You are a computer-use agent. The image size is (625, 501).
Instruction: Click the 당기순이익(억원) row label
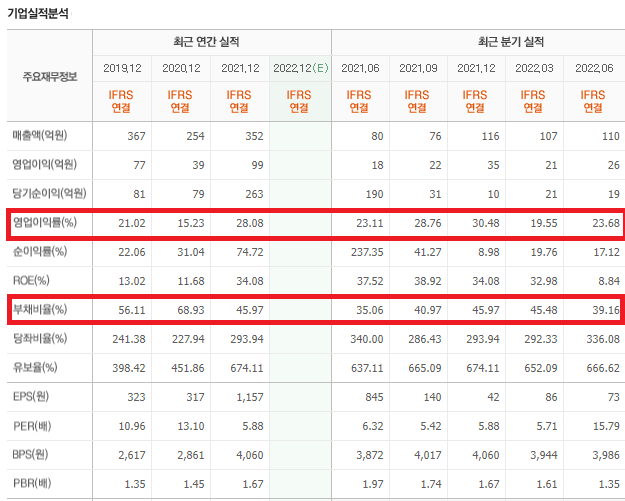pos(49,193)
